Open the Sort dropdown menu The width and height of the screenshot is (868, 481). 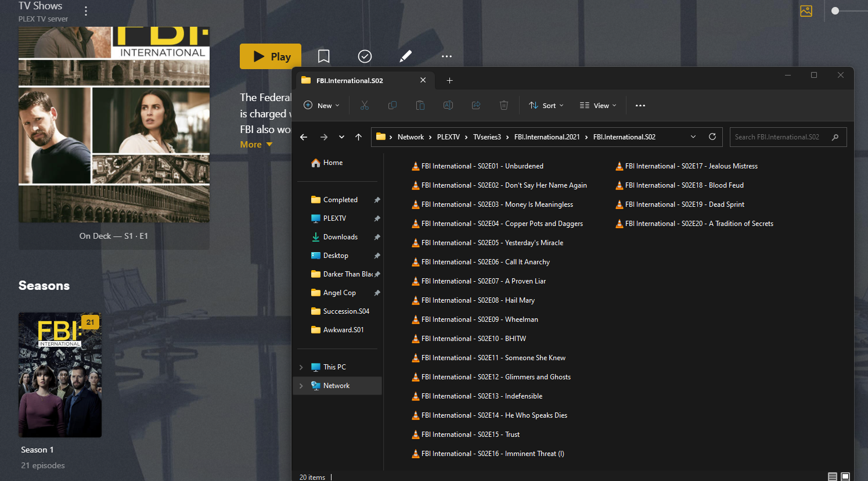point(546,105)
